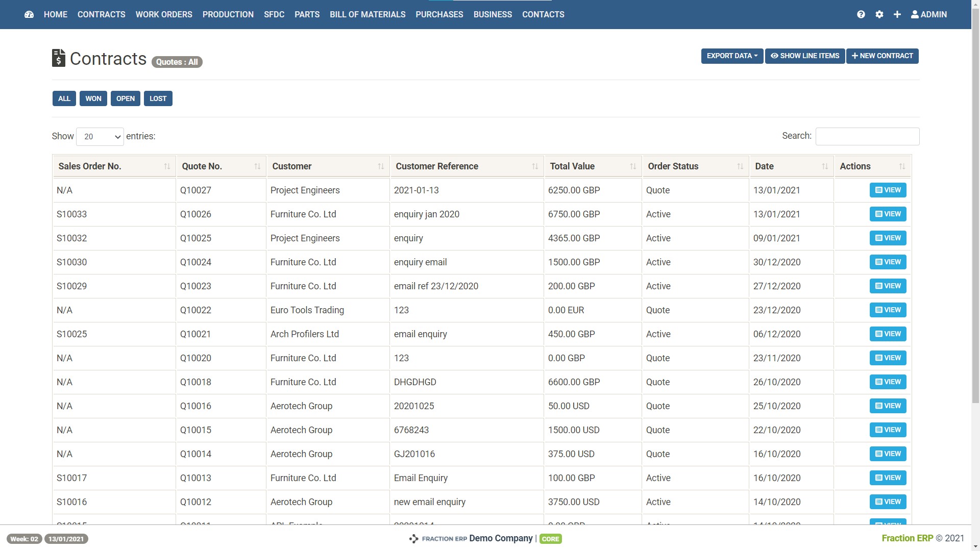Sort by Order Status column arrows

click(x=740, y=166)
